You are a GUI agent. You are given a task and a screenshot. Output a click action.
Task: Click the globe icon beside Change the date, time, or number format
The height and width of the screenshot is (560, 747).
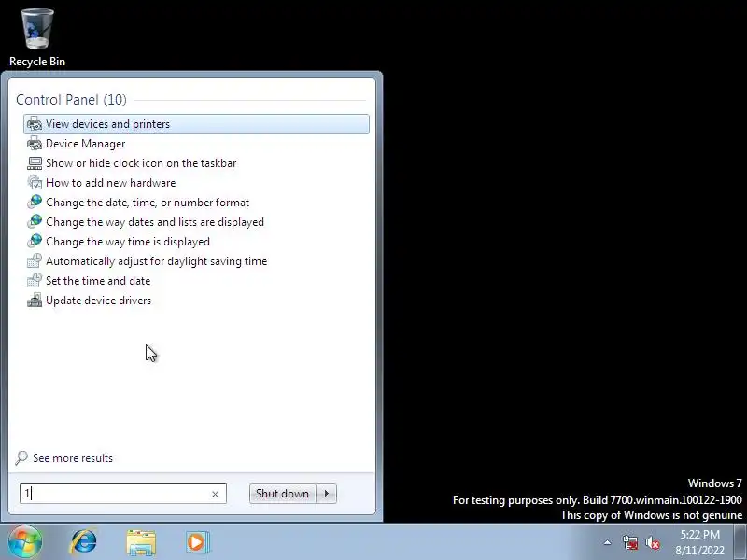pos(35,203)
